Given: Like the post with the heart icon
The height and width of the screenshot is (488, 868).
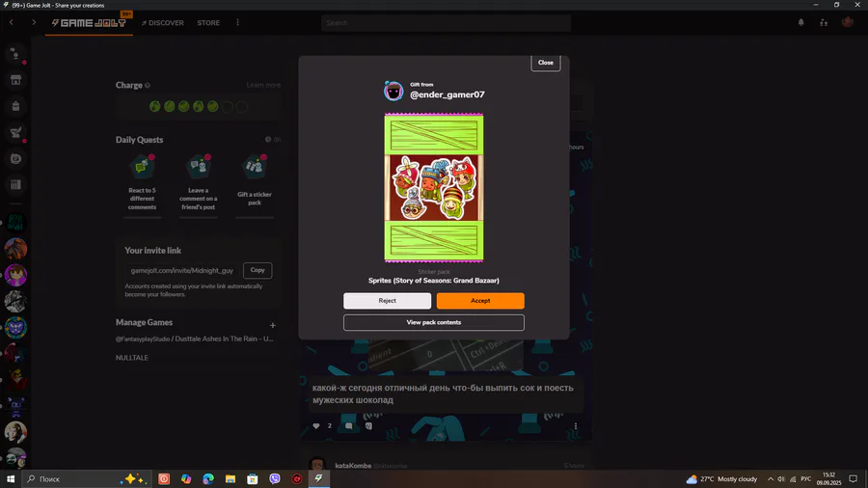Looking at the screenshot, I should pyautogui.click(x=316, y=426).
